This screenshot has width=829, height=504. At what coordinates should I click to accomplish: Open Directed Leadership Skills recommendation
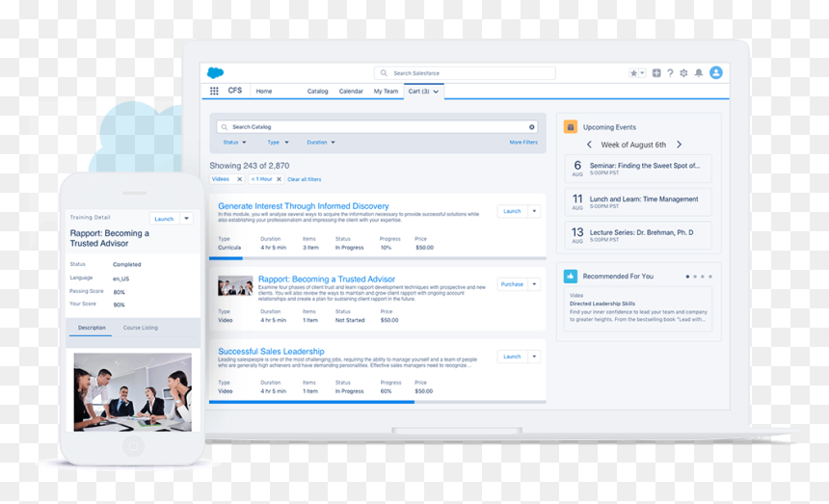[x=637, y=309]
